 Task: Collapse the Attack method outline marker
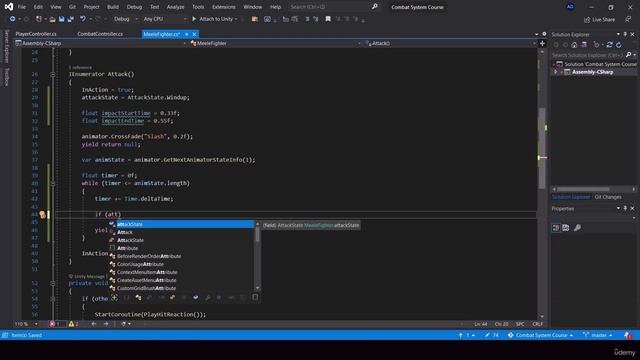pyautogui.click(x=53, y=75)
